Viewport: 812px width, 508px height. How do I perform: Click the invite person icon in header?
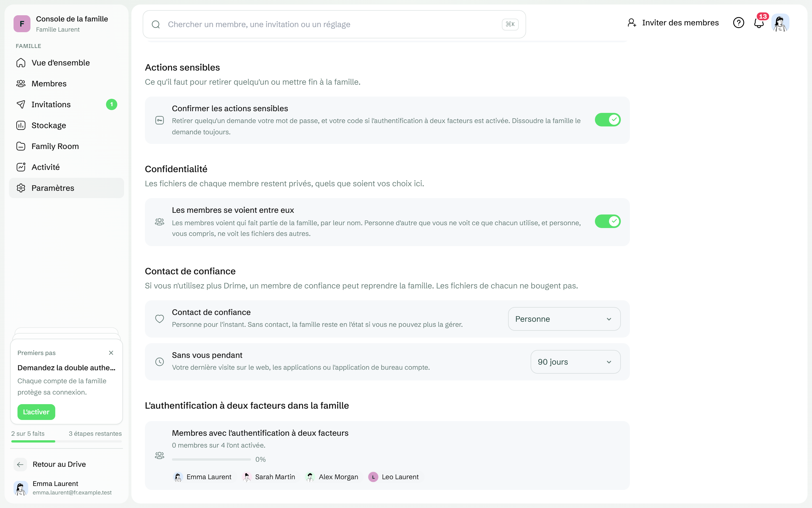pos(632,23)
